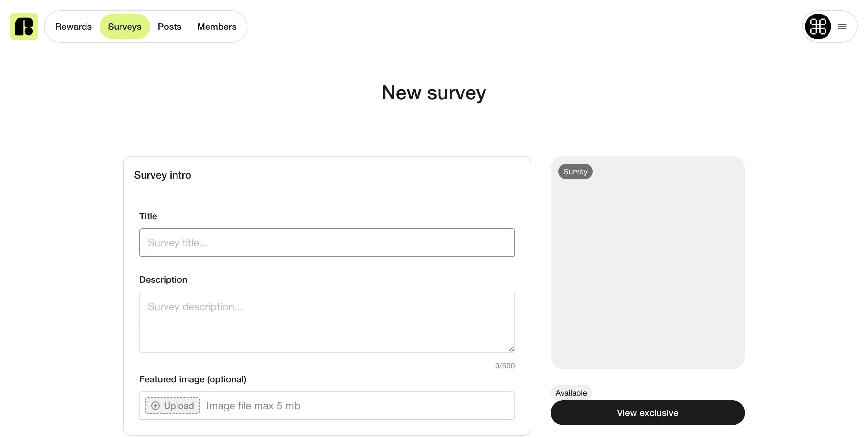868x438 pixels.
Task: Click the New survey page heading
Action: [x=434, y=93]
